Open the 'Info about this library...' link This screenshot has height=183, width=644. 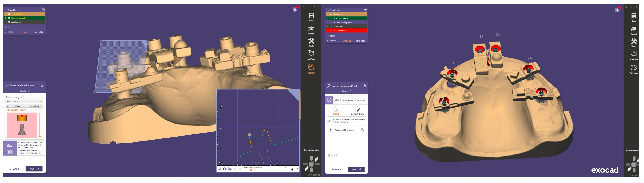tap(17, 110)
